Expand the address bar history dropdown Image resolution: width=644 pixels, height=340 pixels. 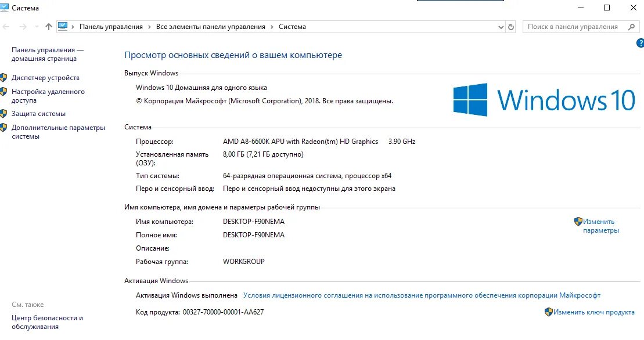(501, 27)
